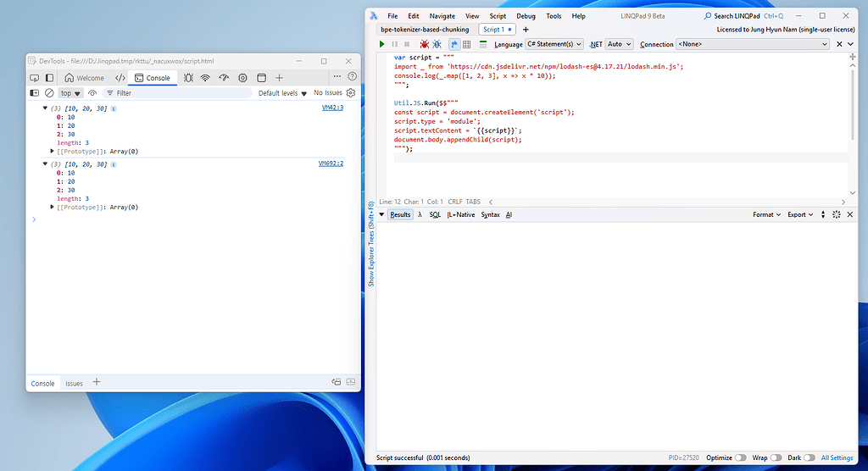Open the Elements panel code-brackets icon
The width and height of the screenshot is (868, 471).
pos(120,78)
